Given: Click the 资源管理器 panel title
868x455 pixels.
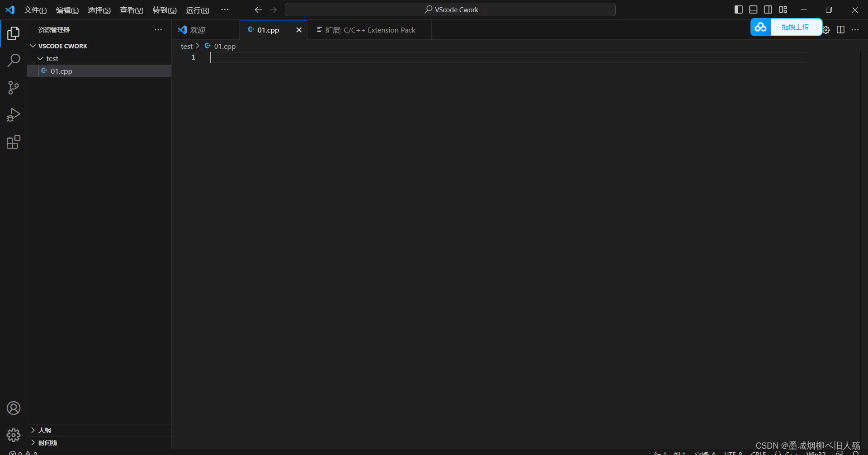Looking at the screenshot, I should tap(54, 30).
